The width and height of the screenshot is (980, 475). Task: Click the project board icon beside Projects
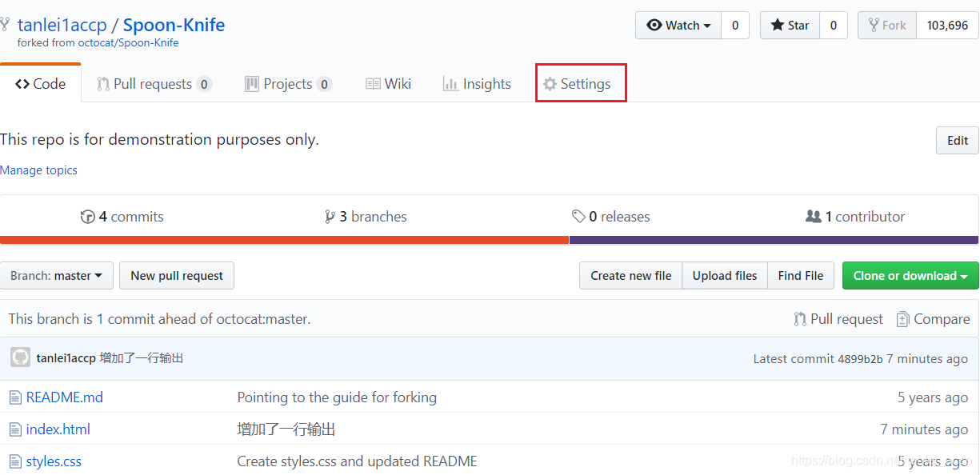(251, 84)
